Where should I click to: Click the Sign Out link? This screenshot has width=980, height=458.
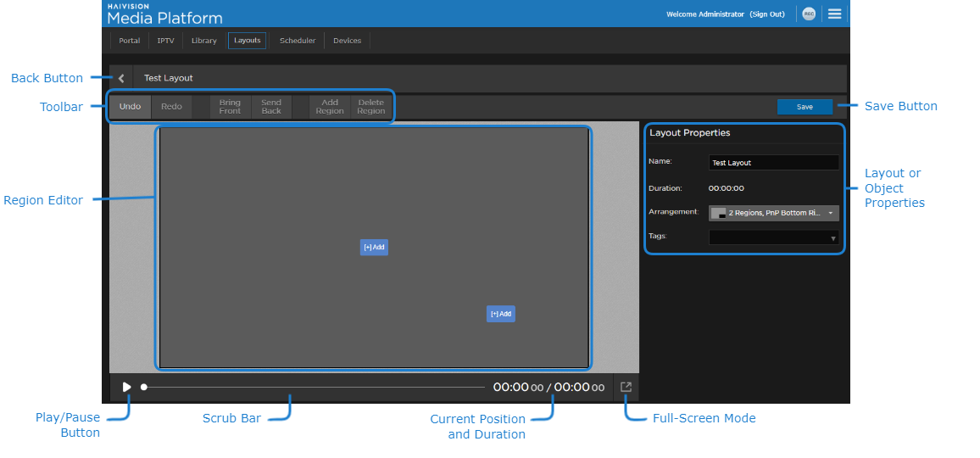[x=767, y=14]
